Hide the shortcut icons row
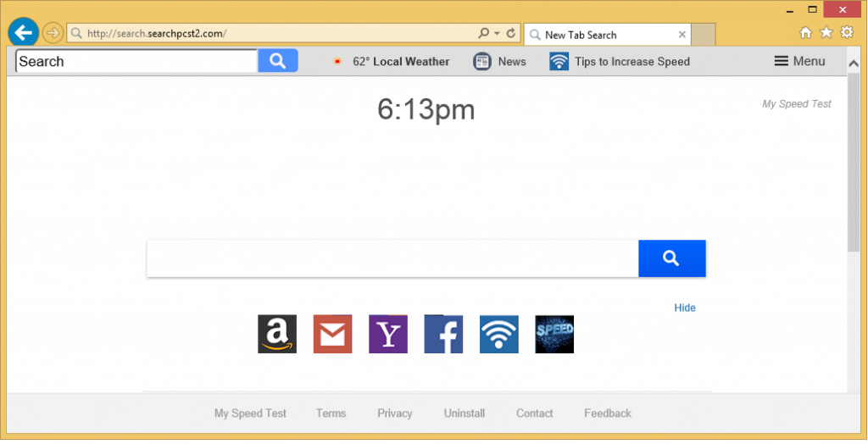 [685, 308]
